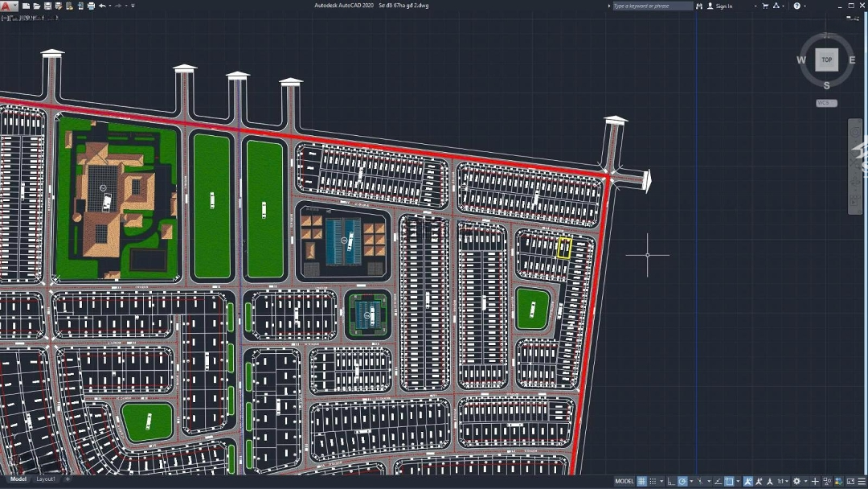Switch to the Layout1 tab

[x=46, y=479]
